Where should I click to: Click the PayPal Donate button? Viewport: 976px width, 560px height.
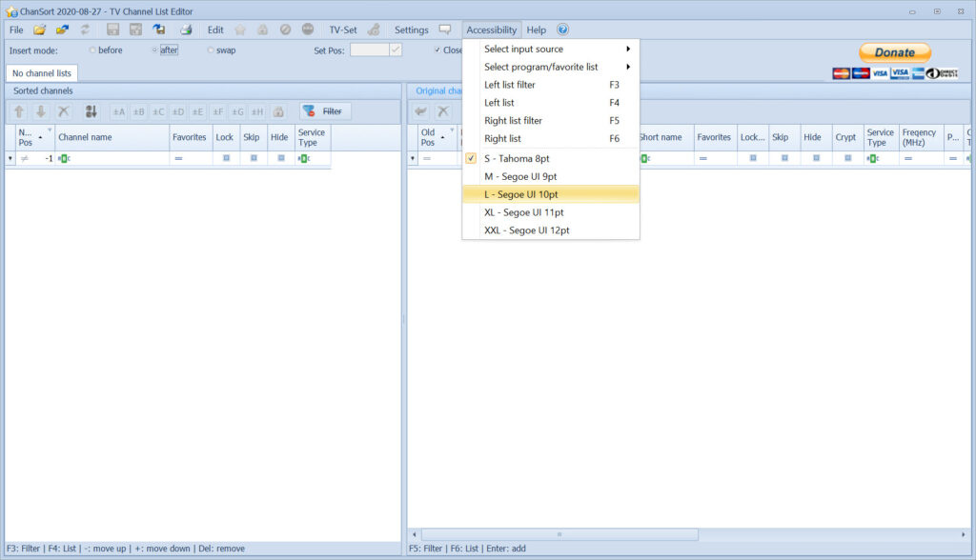click(894, 52)
